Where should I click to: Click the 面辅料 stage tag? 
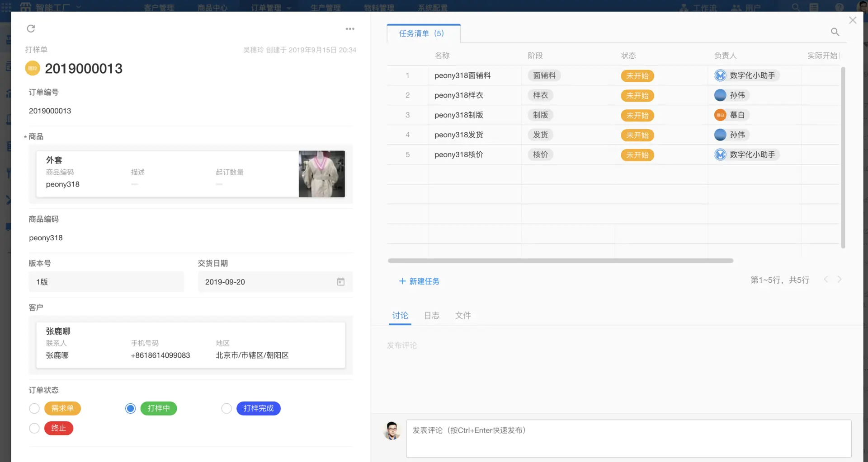(544, 75)
